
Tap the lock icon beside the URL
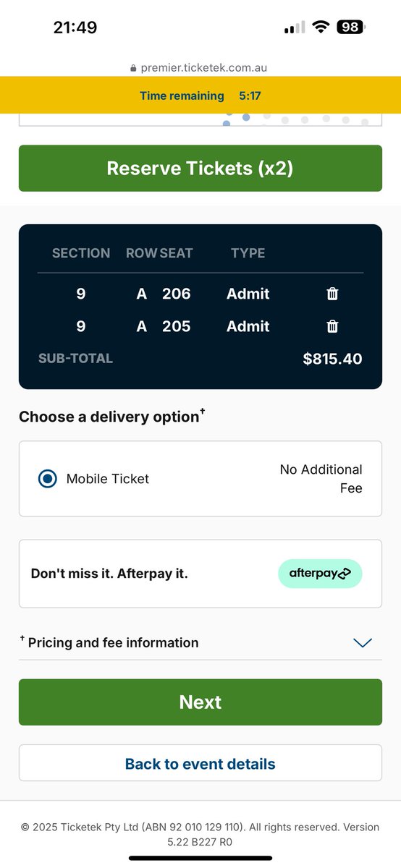133,68
